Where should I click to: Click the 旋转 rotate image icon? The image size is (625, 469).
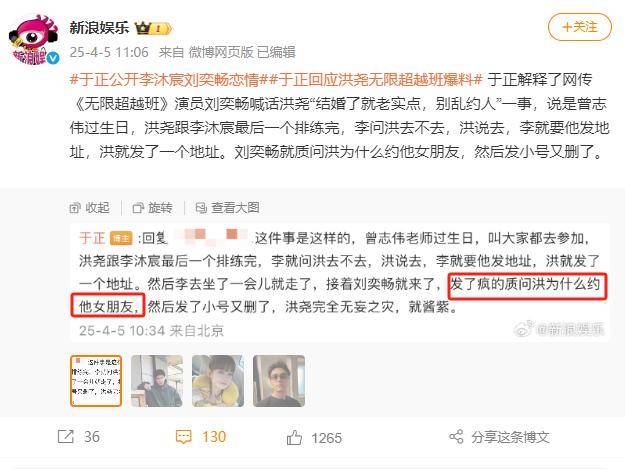[x=138, y=208]
